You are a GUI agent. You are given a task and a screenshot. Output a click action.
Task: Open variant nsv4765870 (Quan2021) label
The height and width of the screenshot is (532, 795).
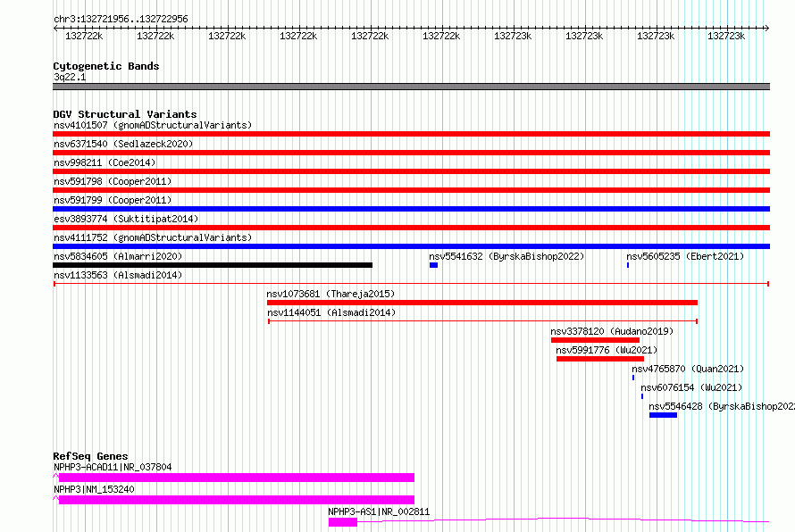(x=688, y=369)
